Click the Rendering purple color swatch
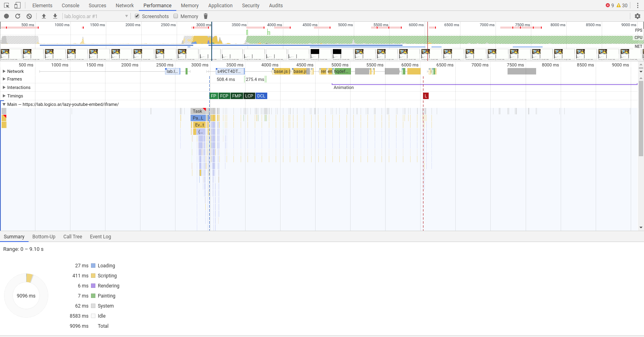Screen dimensions: 644x337 (93, 286)
